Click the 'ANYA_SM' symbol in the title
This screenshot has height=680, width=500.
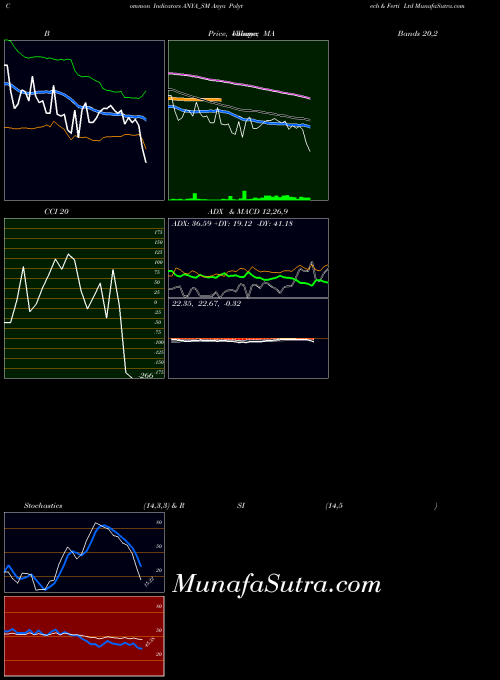pos(196,7)
